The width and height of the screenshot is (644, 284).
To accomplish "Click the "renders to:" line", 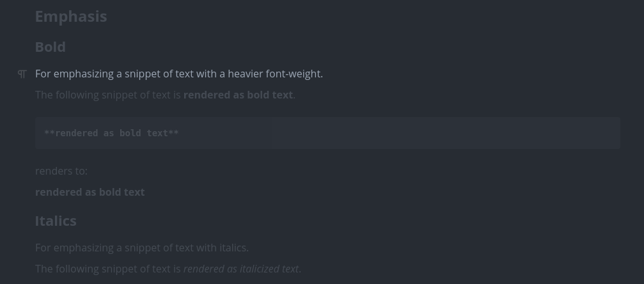I will [61, 171].
